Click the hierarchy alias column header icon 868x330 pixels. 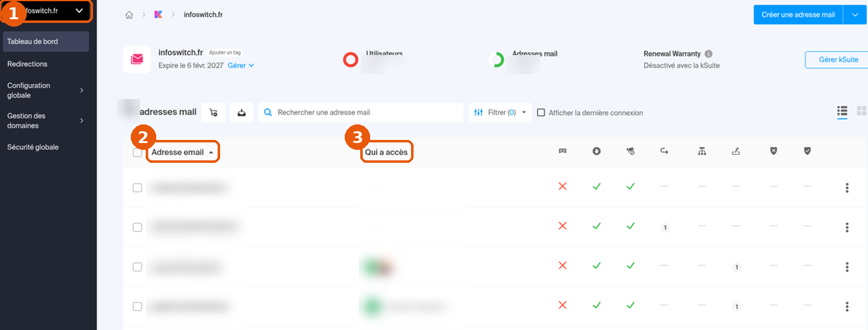(x=702, y=151)
